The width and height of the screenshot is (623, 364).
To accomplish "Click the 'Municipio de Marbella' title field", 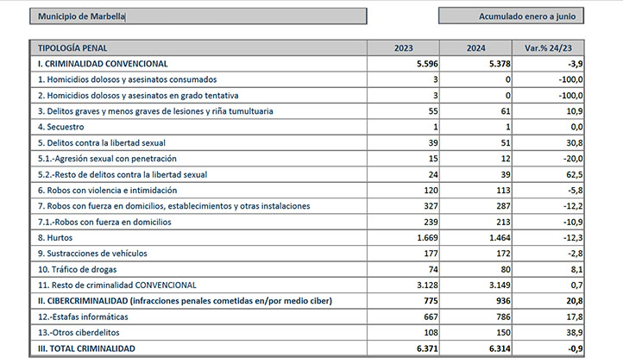I will point(198,16).
